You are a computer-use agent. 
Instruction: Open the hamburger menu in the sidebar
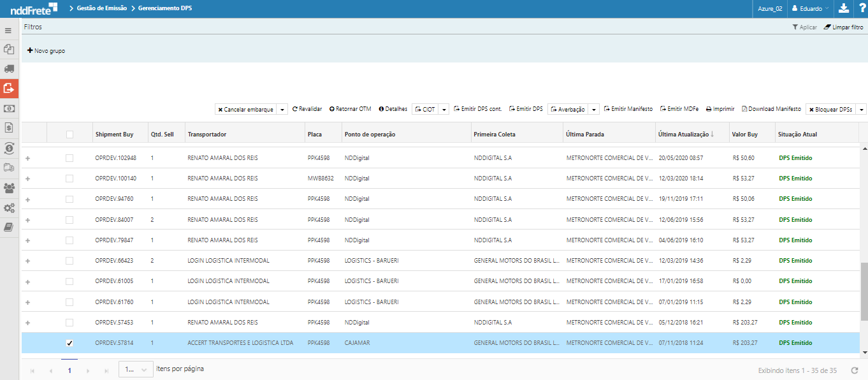[x=8, y=31]
